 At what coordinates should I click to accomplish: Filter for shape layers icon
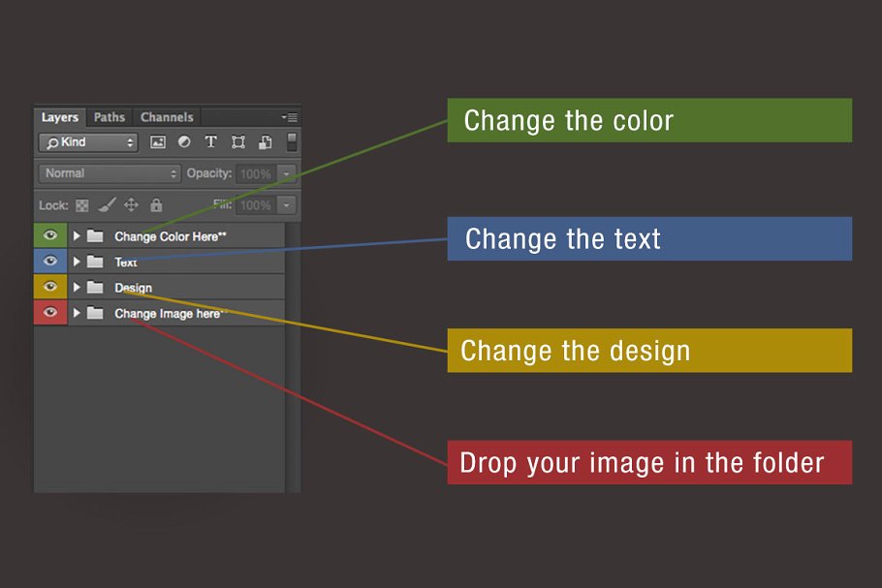[x=237, y=142]
